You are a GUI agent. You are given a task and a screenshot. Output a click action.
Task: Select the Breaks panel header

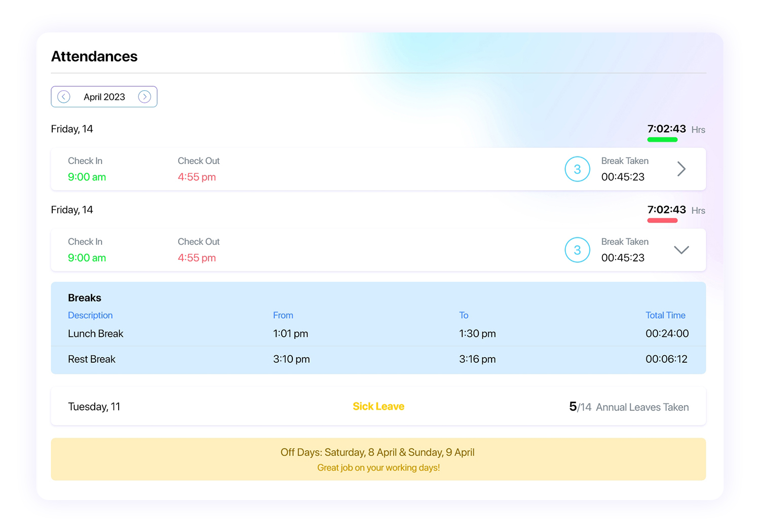(85, 297)
